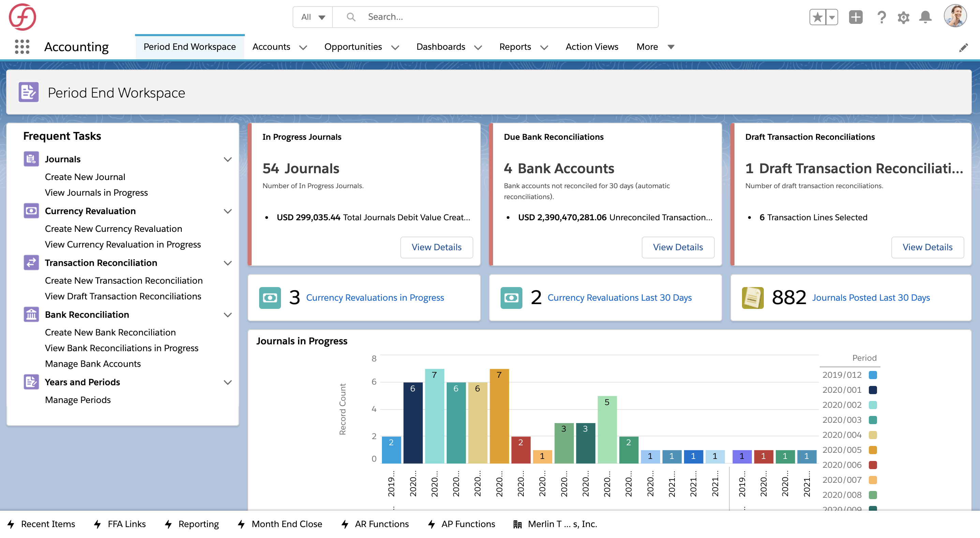Open the Action Views tab

coord(592,47)
